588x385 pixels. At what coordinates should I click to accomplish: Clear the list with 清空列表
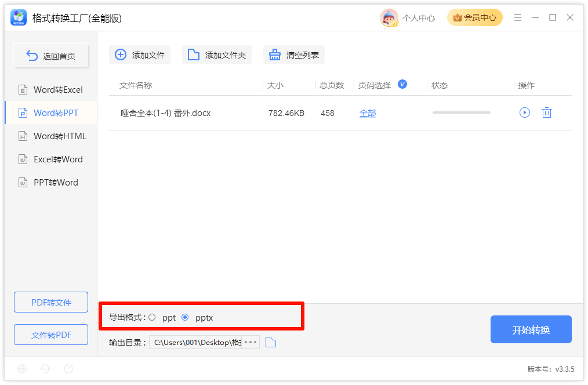pyautogui.click(x=293, y=55)
